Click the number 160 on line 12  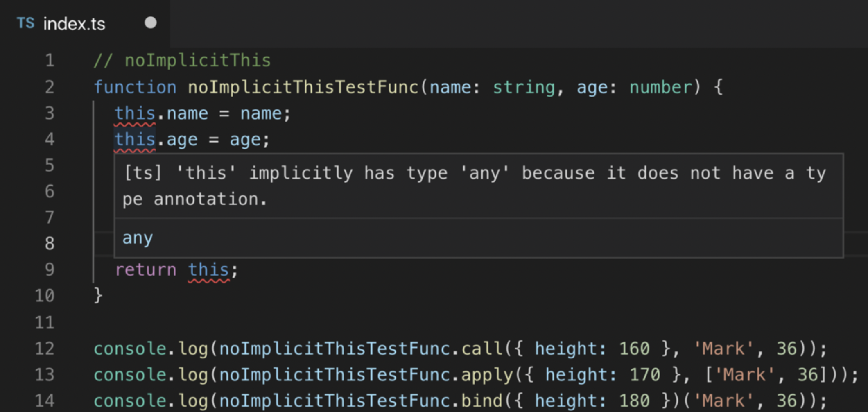(x=634, y=349)
